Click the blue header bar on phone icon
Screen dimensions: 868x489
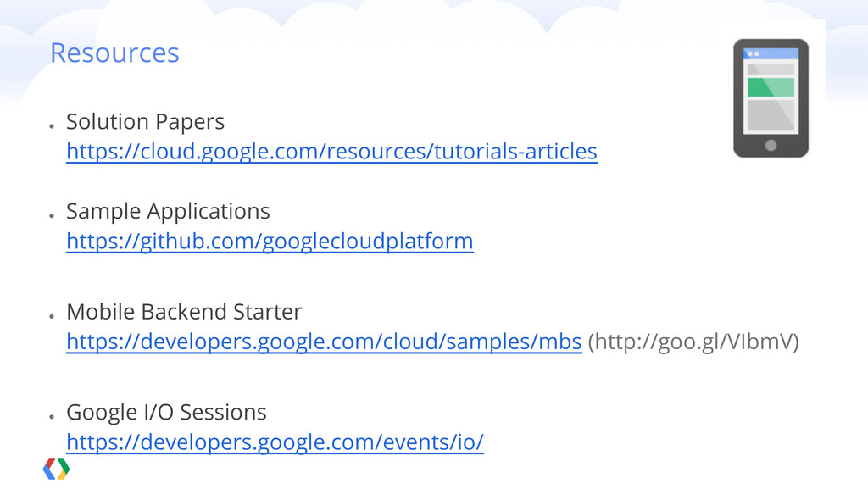point(771,53)
